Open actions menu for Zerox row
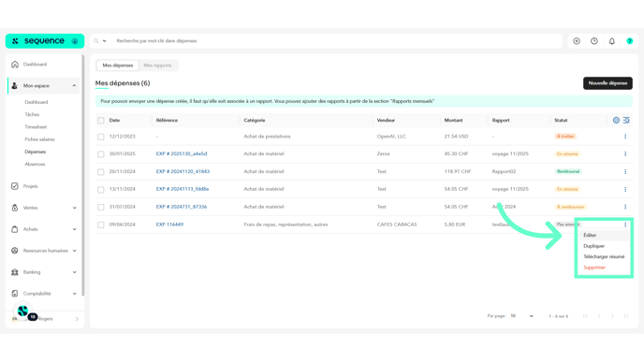The width and height of the screenshot is (644, 362). click(625, 154)
